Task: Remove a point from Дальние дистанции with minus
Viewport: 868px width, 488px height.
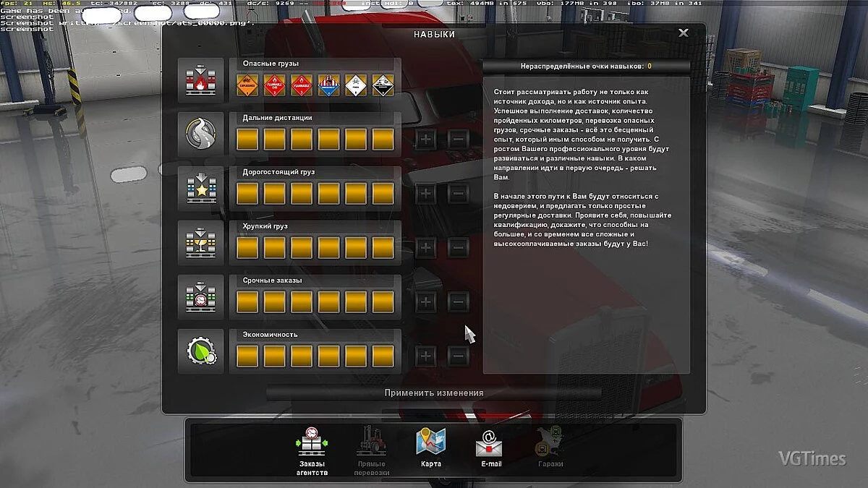Action: pos(458,139)
